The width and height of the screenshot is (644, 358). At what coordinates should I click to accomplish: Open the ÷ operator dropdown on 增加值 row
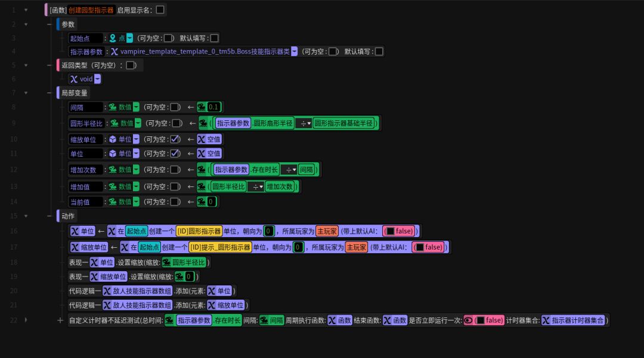click(x=257, y=186)
